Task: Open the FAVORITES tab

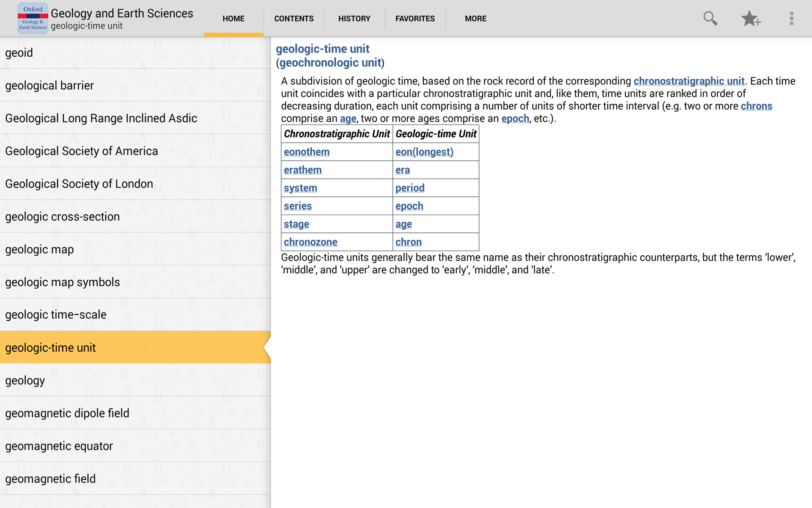Action: [415, 18]
